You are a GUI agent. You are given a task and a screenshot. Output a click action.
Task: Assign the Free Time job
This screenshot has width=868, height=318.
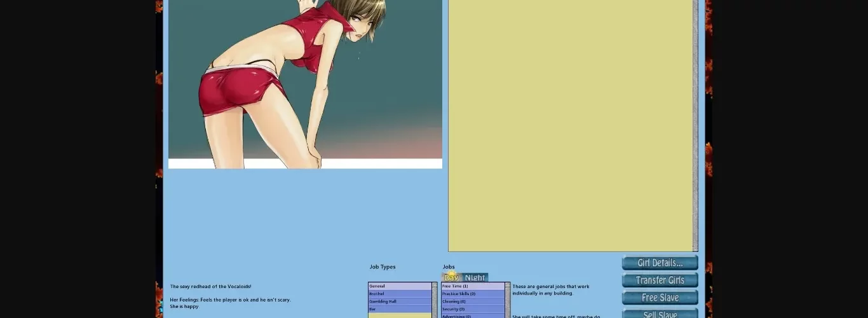tap(472, 286)
